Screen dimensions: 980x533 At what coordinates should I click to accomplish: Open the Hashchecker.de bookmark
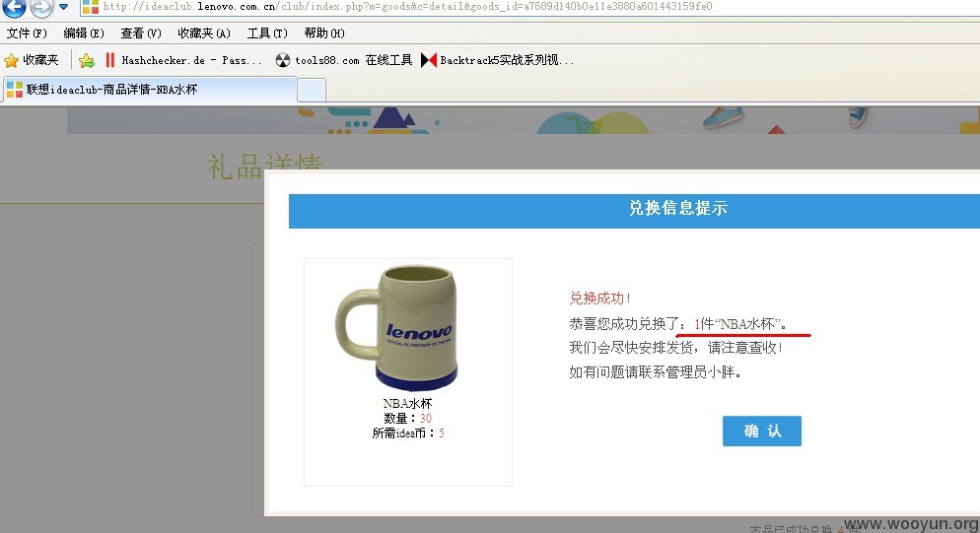point(183,61)
